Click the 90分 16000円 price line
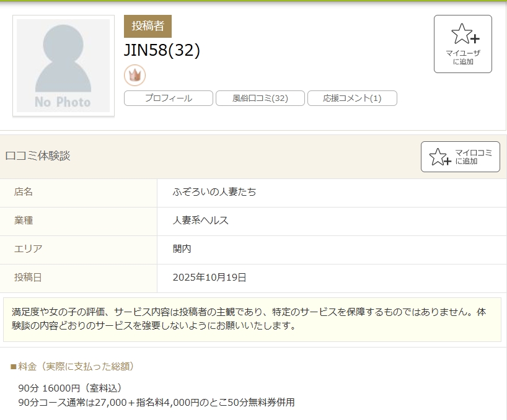The image size is (507, 420). (70, 388)
